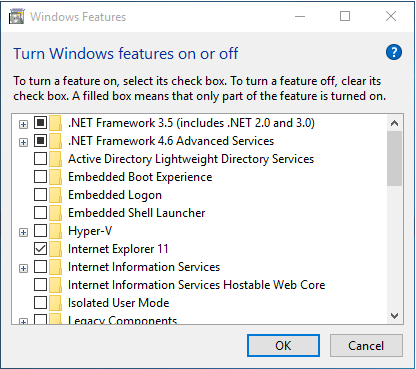The width and height of the screenshot is (416, 369).
Task: Click the Windows Features title bar icon
Action: tap(17, 16)
